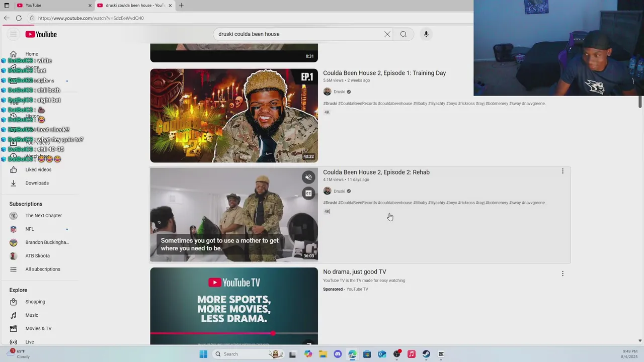The width and height of the screenshot is (644, 362).
Task: Open Steam from taskbar
Action: pos(426,354)
